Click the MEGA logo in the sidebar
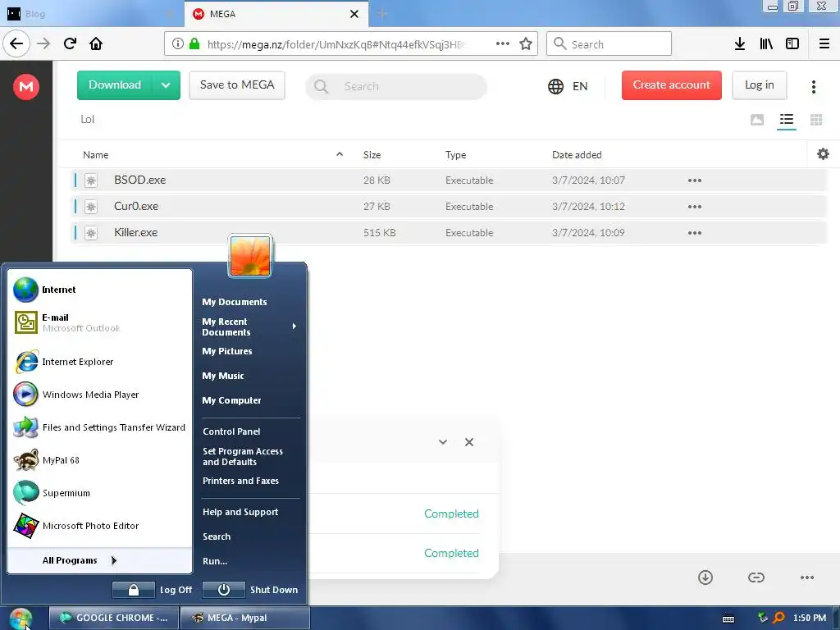Image resolution: width=840 pixels, height=630 pixels. [x=26, y=86]
